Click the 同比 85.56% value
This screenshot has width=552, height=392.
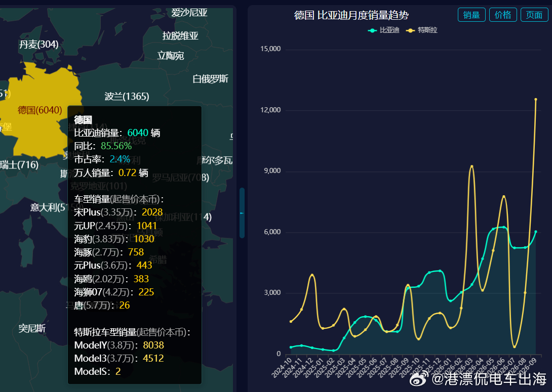click(116, 146)
